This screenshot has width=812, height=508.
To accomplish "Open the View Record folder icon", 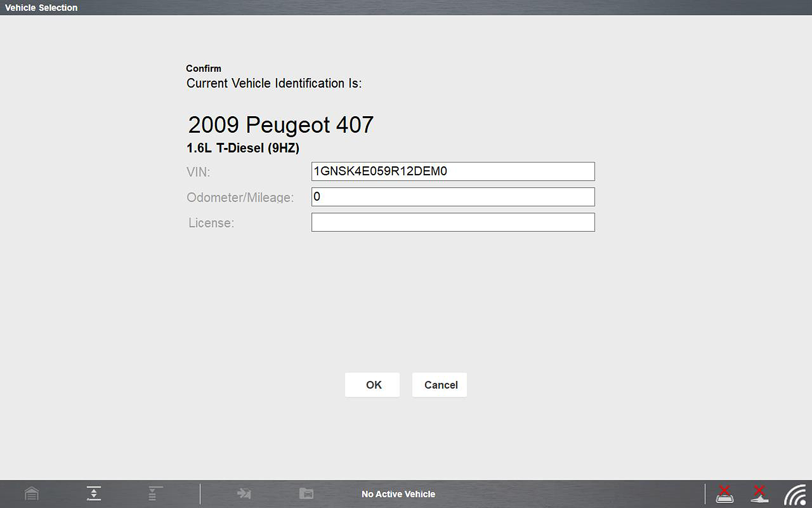I will 306,493.
